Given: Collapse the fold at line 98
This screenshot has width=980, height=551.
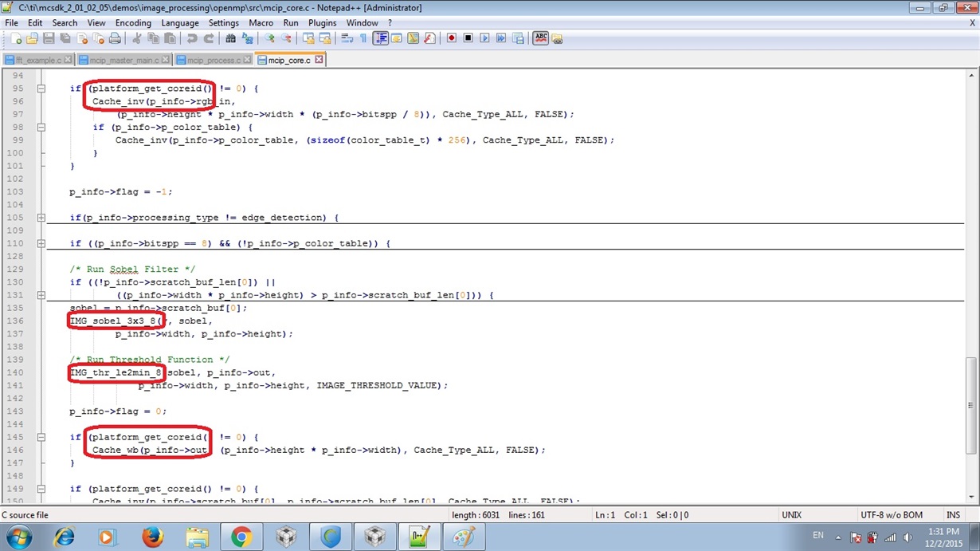Looking at the screenshot, I should (x=41, y=127).
